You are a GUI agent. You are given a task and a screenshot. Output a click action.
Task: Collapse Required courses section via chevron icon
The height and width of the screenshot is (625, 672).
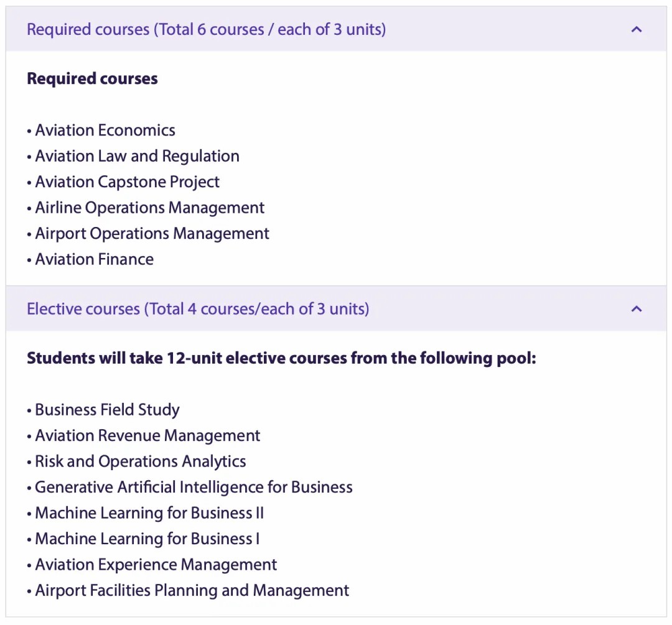click(x=636, y=29)
